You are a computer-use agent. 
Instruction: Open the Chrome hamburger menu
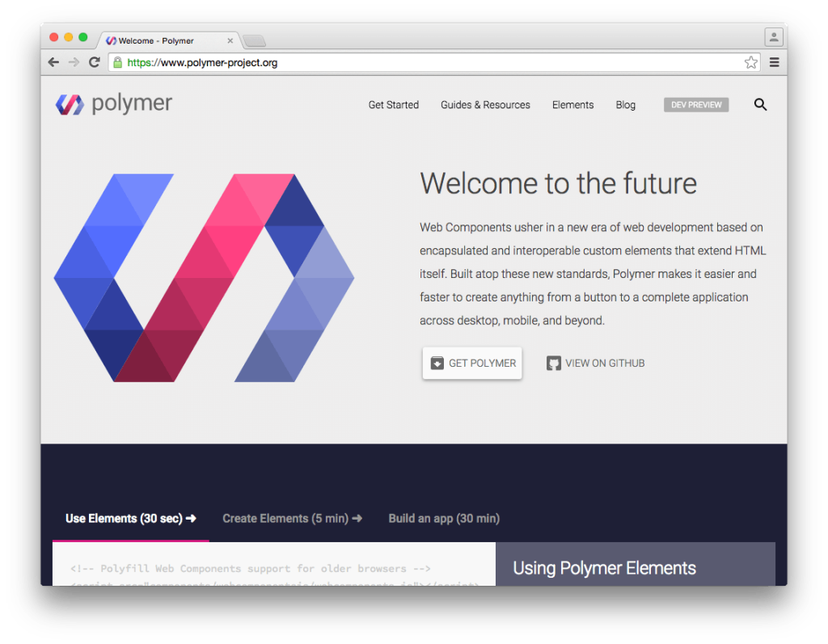point(774,62)
